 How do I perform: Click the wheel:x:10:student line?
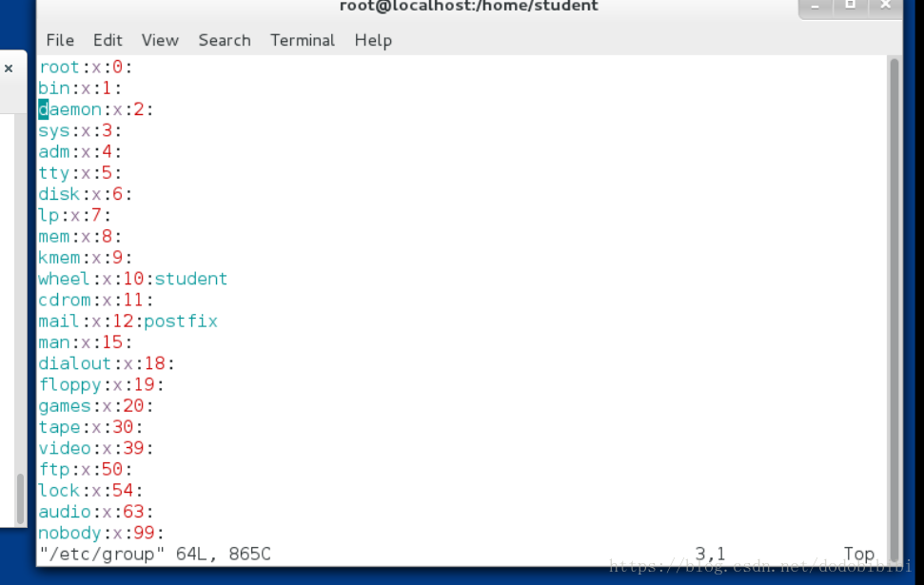click(133, 279)
